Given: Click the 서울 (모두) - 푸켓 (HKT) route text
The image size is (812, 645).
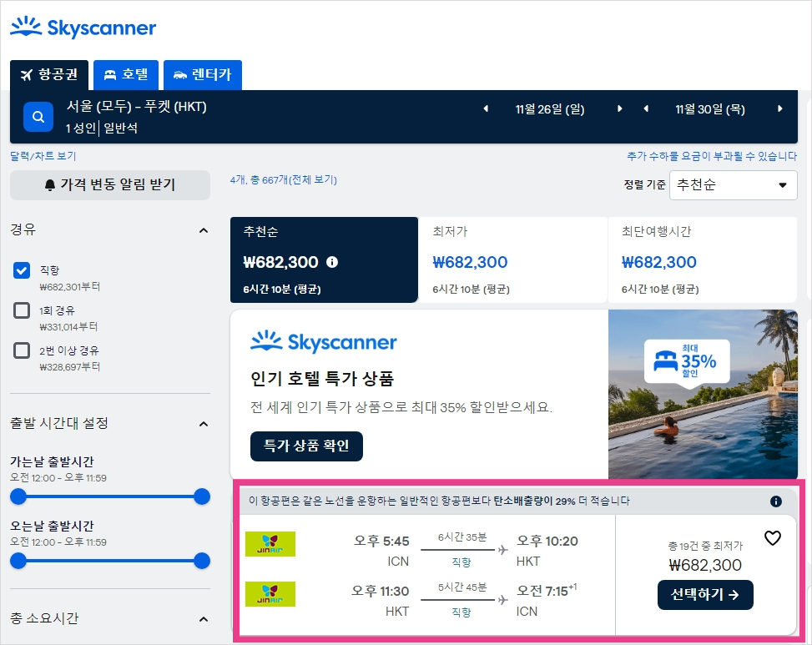Looking at the screenshot, I should pos(137,107).
